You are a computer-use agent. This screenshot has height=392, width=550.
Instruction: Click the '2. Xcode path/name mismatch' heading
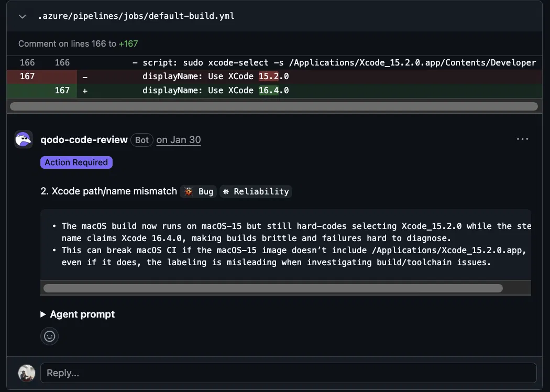[109, 191]
